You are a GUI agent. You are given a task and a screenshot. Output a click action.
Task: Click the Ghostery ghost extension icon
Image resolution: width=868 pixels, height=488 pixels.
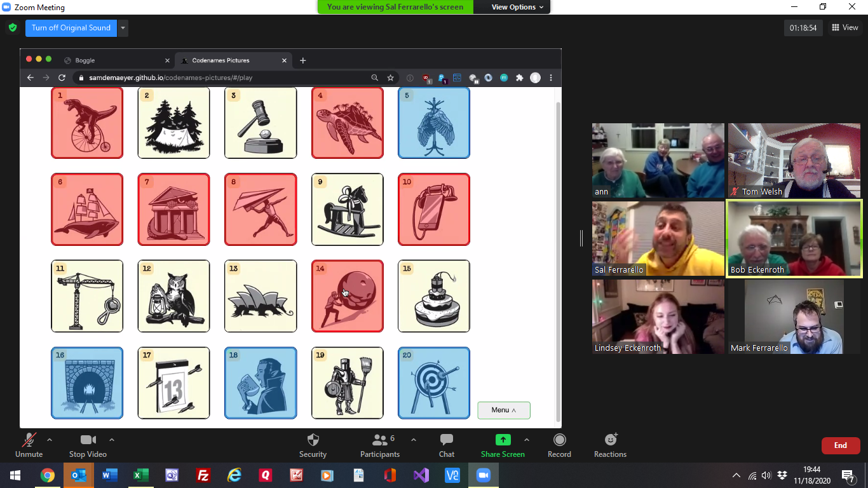(x=443, y=78)
